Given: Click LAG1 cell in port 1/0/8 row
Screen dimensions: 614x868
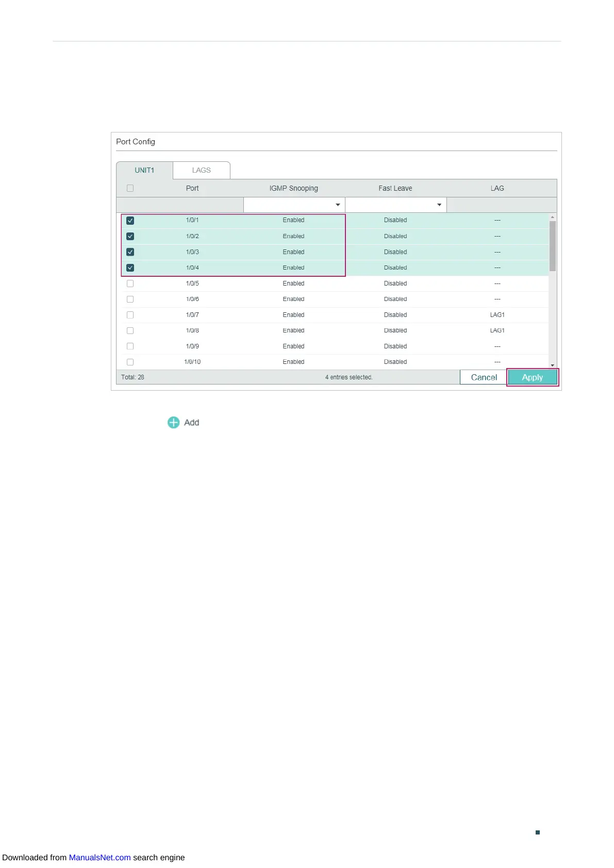Looking at the screenshot, I should (x=497, y=331).
